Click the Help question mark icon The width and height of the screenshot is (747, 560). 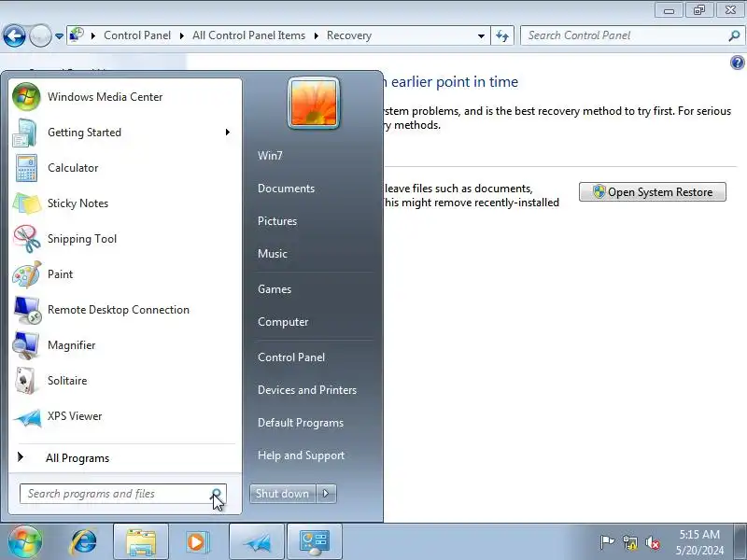coord(737,63)
